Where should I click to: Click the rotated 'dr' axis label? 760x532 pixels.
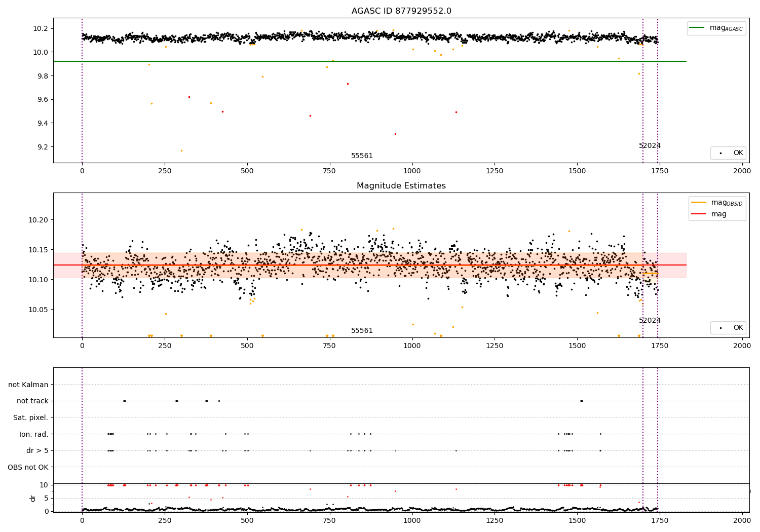click(x=33, y=498)
